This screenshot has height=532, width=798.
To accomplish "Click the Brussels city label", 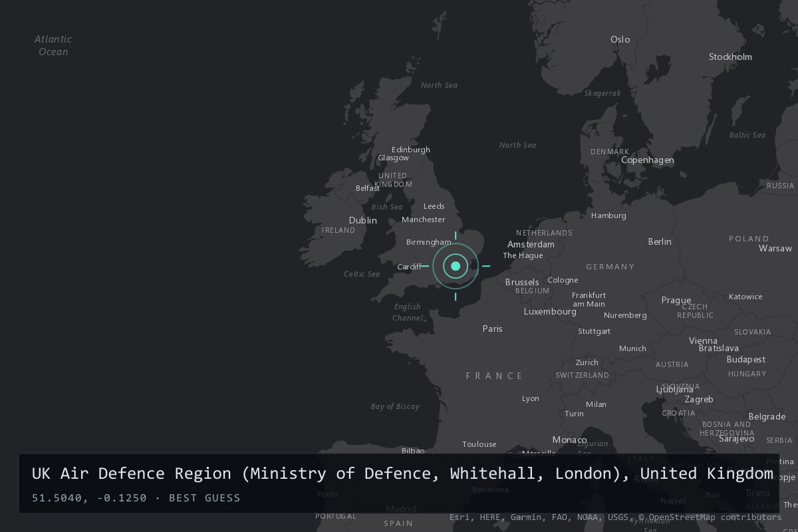I will [522, 282].
